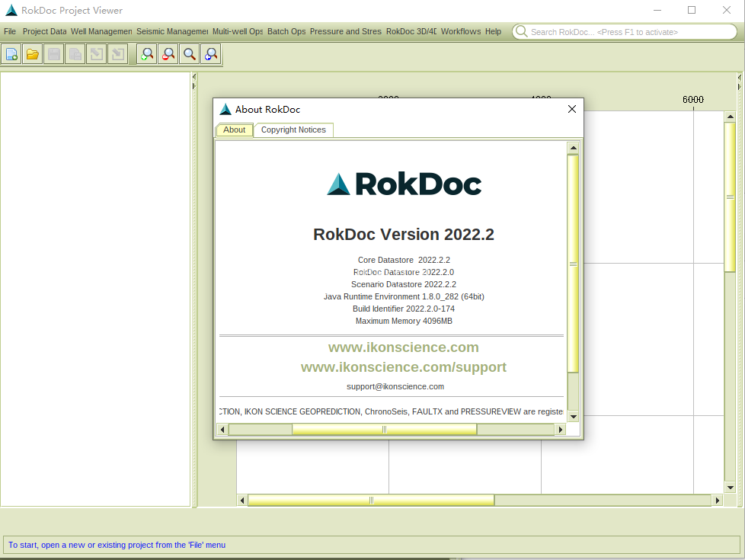The height and width of the screenshot is (560, 745).
Task: Select the About tab
Action: 234,130
